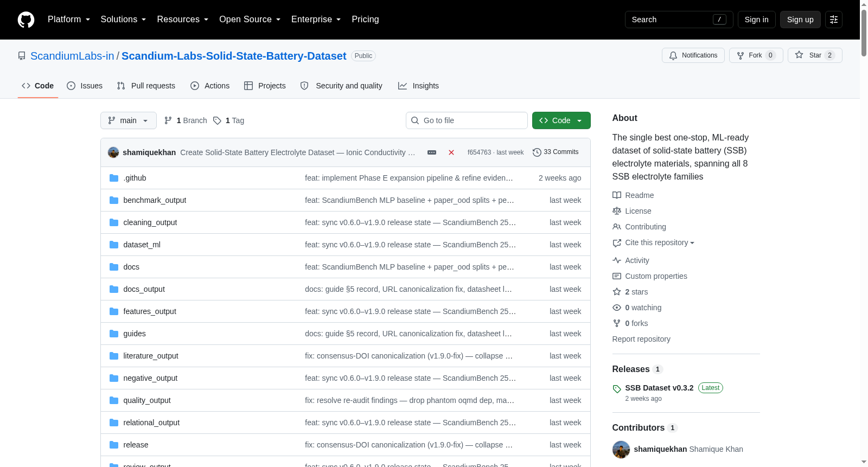Expand commit message ellipsis button
Image resolution: width=868 pixels, height=467 pixels.
click(x=432, y=152)
